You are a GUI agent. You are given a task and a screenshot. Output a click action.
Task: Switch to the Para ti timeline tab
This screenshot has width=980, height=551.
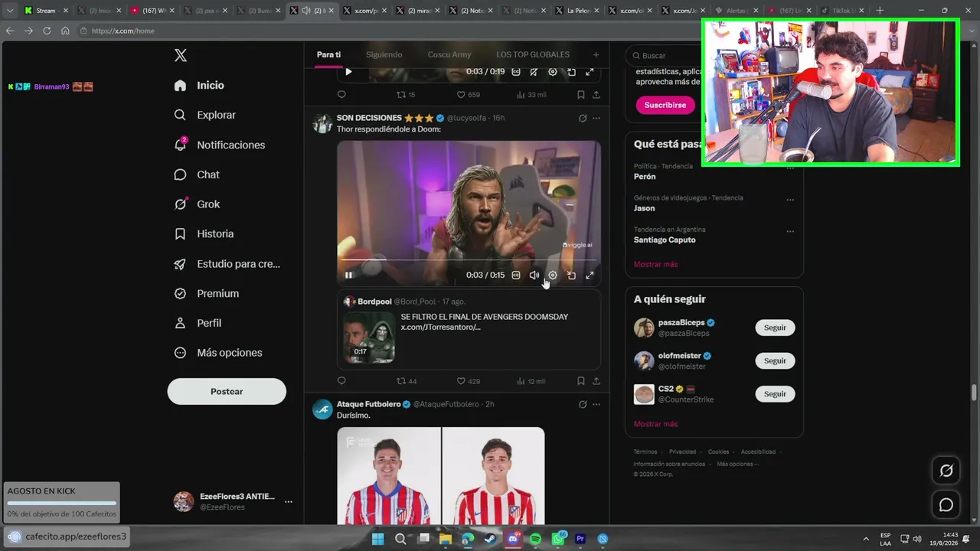coord(328,55)
